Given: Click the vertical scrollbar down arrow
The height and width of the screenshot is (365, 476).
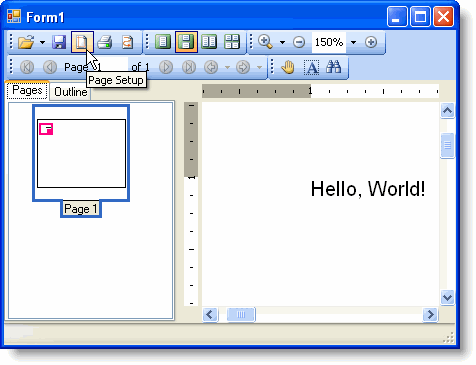Looking at the screenshot, I should coord(447,297).
